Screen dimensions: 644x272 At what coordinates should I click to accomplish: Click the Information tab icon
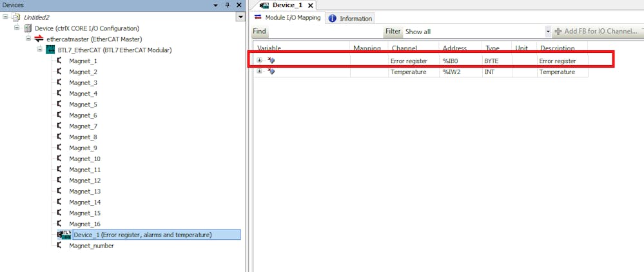click(332, 19)
